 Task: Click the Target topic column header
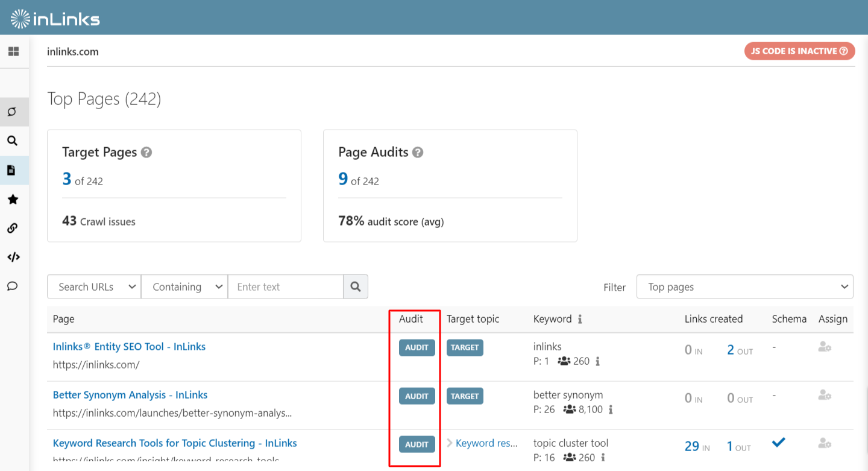pyautogui.click(x=473, y=319)
